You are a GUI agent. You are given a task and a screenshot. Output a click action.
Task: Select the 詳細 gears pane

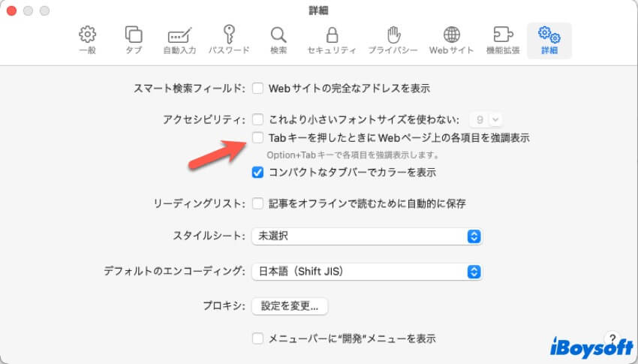pyautogui.click(x=549, y=40)
